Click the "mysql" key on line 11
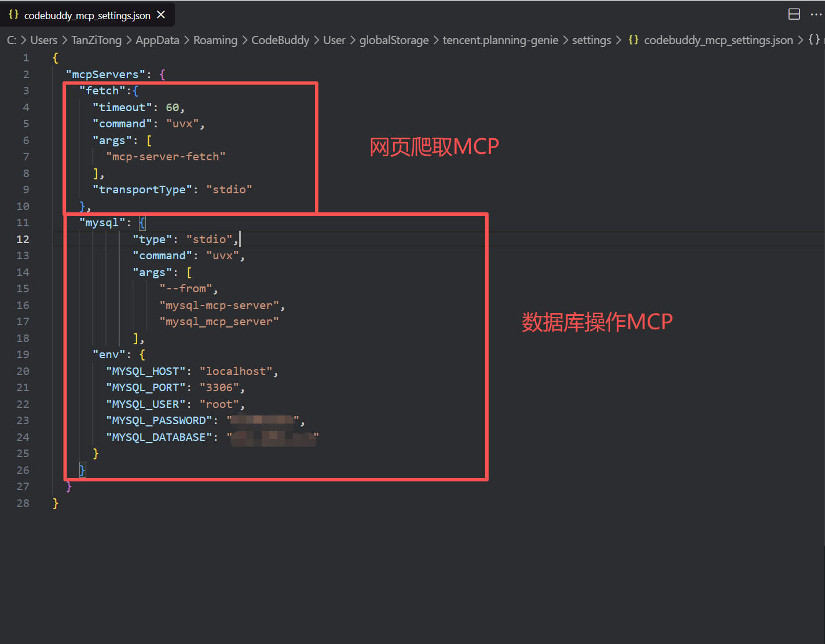Screen dimensions: 825x644 102,222
